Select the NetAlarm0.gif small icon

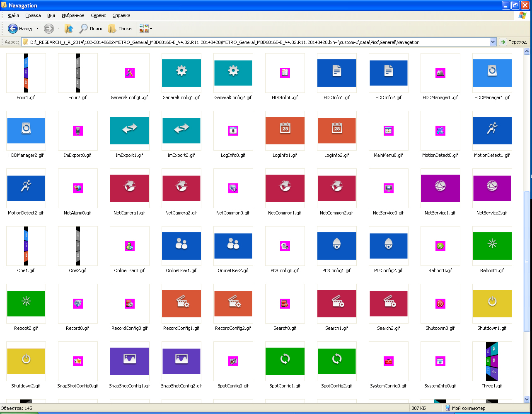pyautogui.click(x=77, y=188)
